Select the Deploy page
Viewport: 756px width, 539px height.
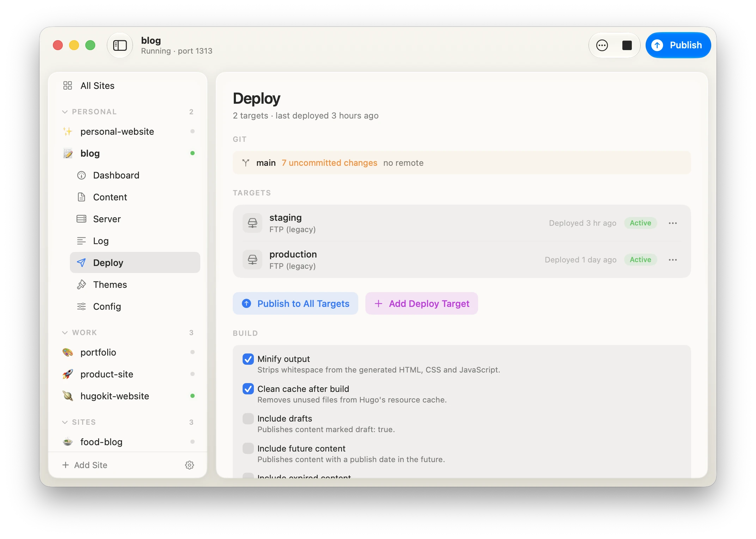tap(135, 262)
